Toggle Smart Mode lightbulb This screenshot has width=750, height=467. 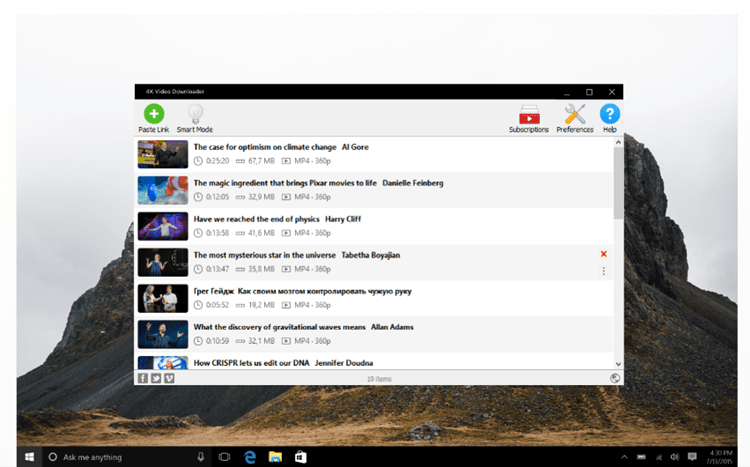pos(195,114)
